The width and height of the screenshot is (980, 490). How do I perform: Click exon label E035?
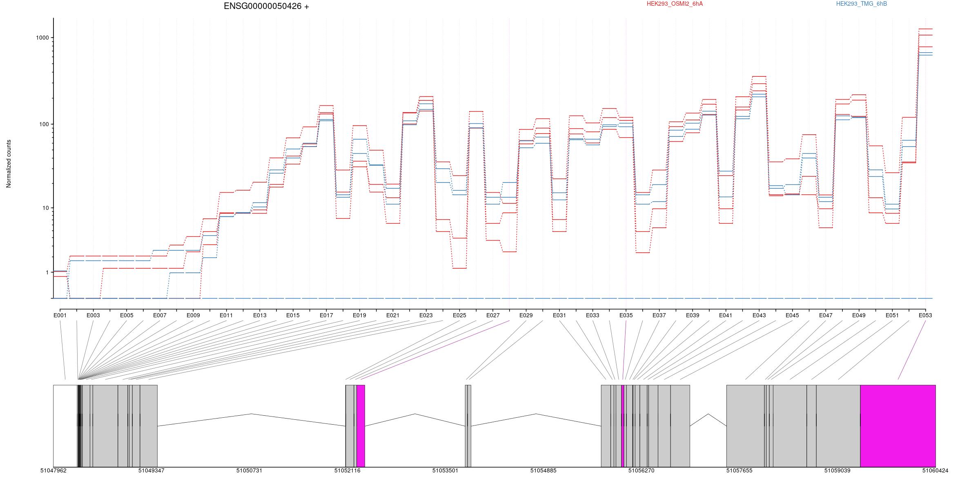(626, 315)
